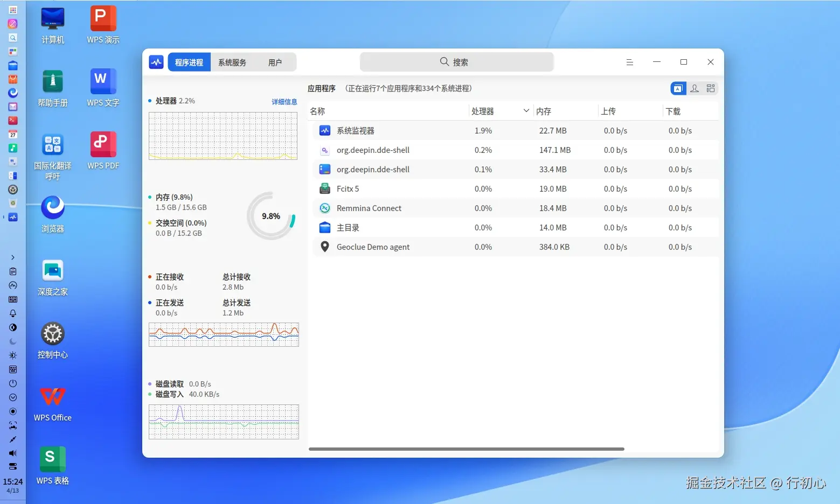Open WPS Office desktop icon
The width and height of the screenshot is (840, 504).
point(53,403)
